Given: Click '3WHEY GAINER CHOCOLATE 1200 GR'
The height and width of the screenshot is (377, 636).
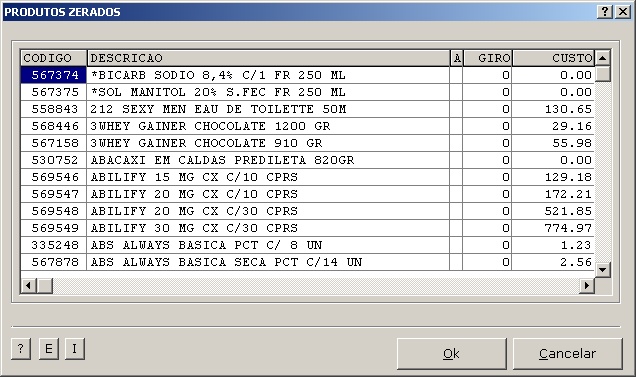Looking at the screenshot, I should click(x=210, y=126).
